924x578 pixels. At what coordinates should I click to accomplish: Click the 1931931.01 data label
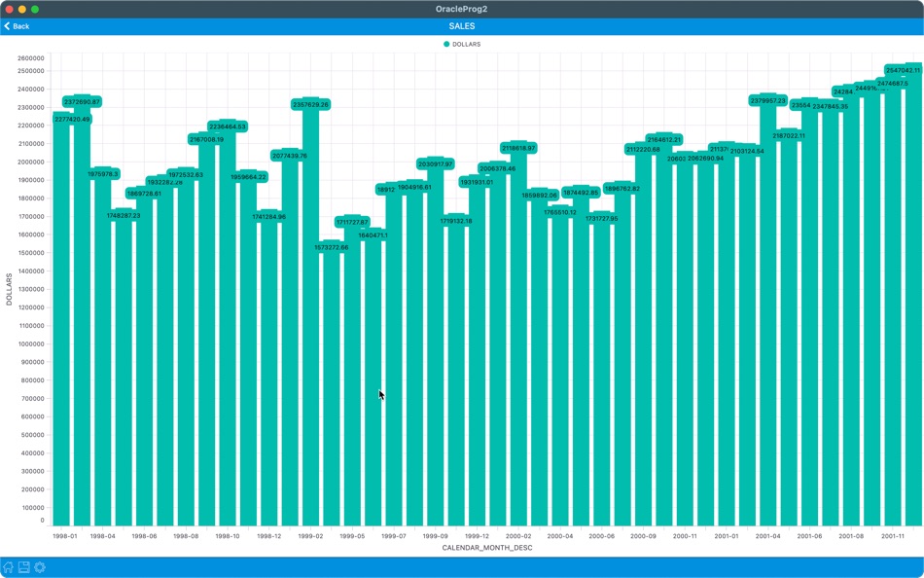click(477, 182)
